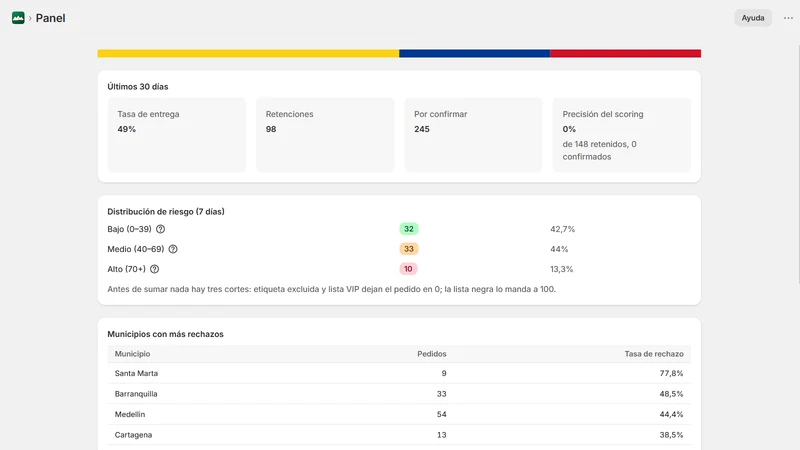Click the Últimos 30 días heading
Screen dimensions: 800x450
click(138, 87)
